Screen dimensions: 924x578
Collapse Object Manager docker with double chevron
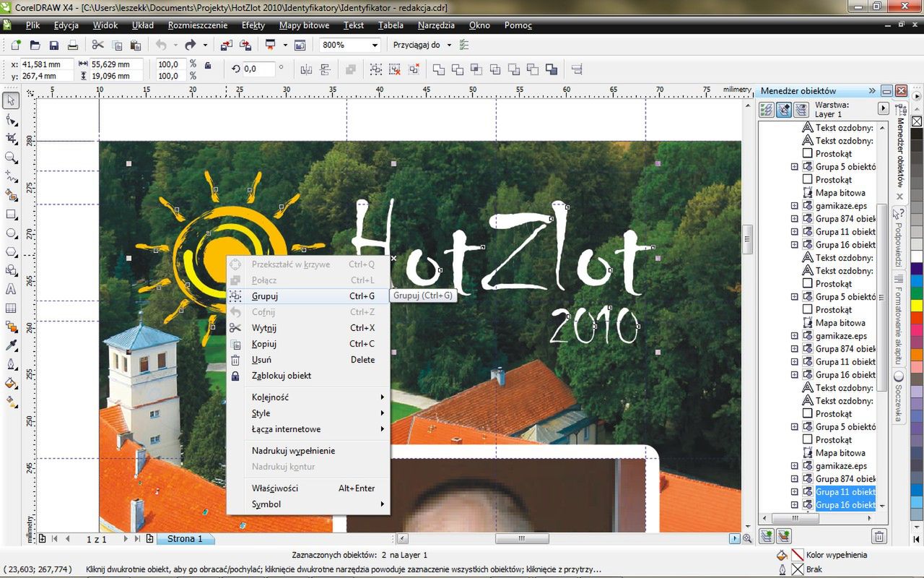tap(872, 91)
